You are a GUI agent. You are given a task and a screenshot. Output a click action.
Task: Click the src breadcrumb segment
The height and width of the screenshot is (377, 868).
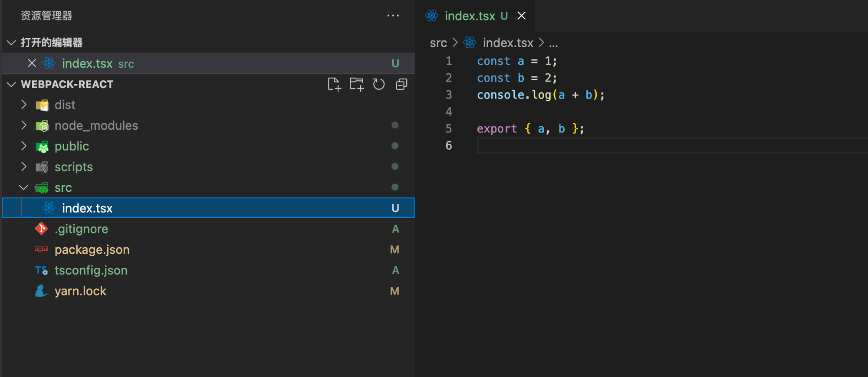tap(438, 43)
